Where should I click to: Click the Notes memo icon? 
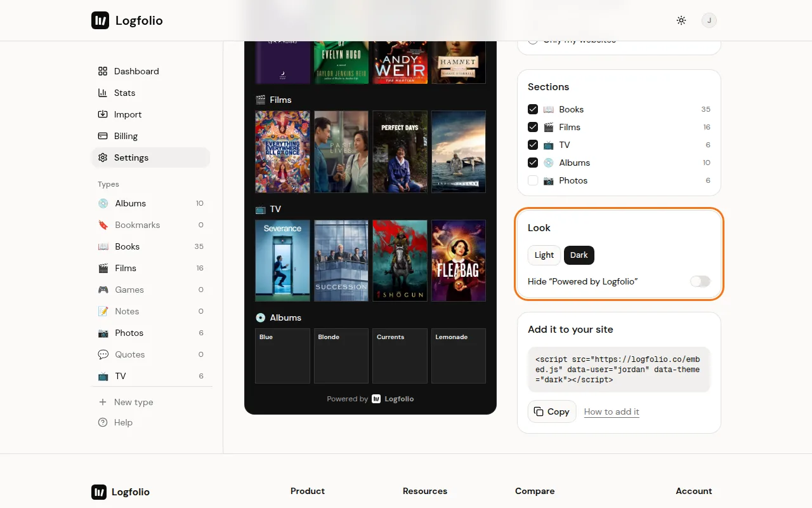103,311
